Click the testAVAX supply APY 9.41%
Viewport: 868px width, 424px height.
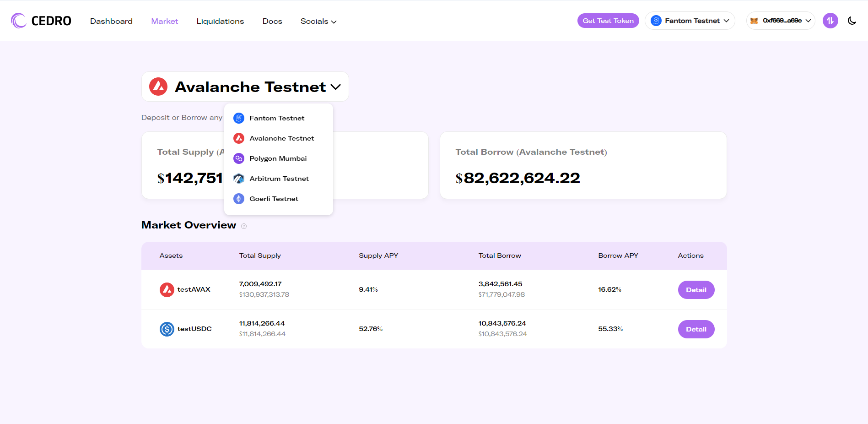[368, 289]
